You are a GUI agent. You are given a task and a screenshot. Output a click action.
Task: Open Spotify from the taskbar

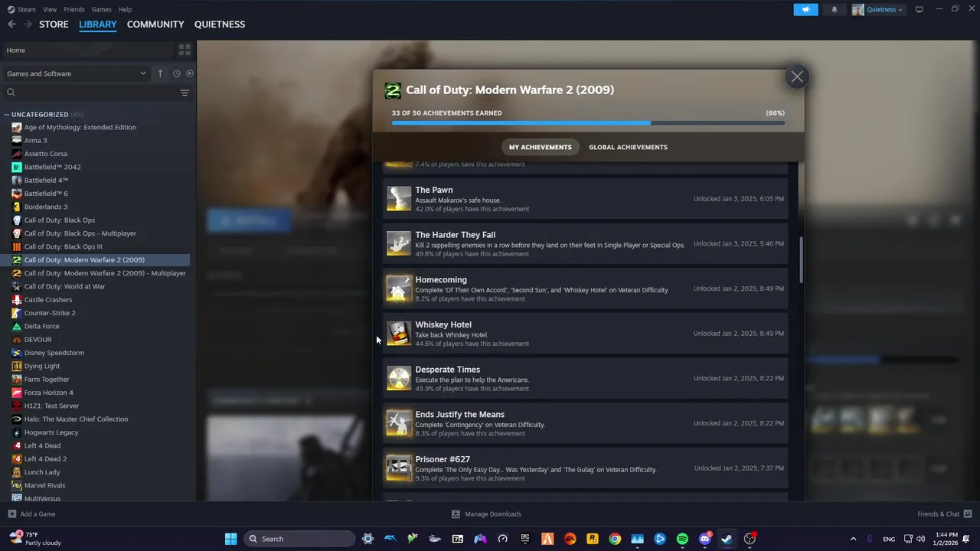coord(682,539)
